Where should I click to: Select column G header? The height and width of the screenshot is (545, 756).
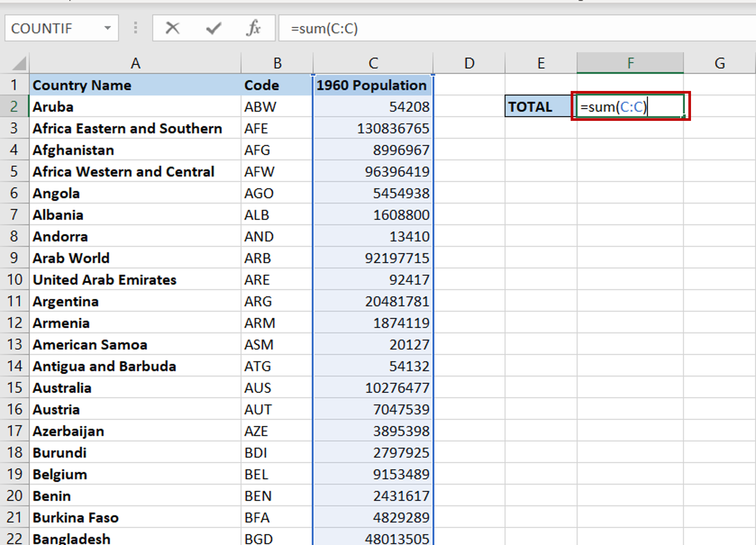pyautogui.click(x=719, y=63)
